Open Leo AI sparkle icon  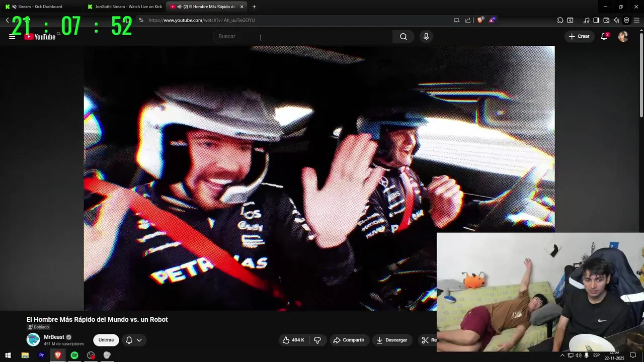click(x=616, y=20)
